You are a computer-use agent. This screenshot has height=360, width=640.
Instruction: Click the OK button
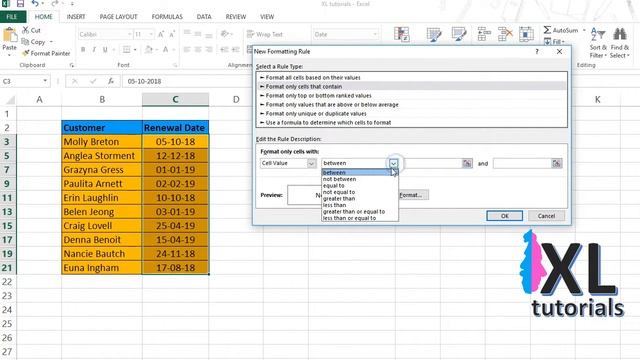(x=504, y=216)
